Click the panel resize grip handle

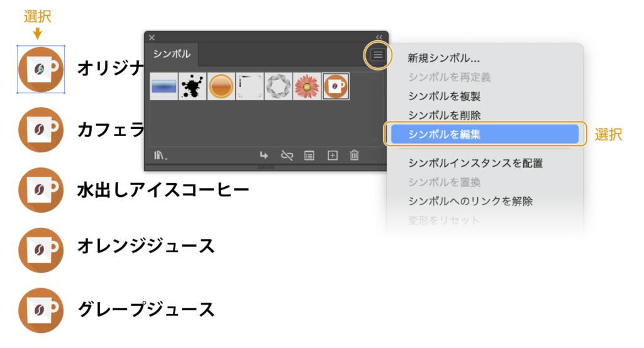coord(266,167)
